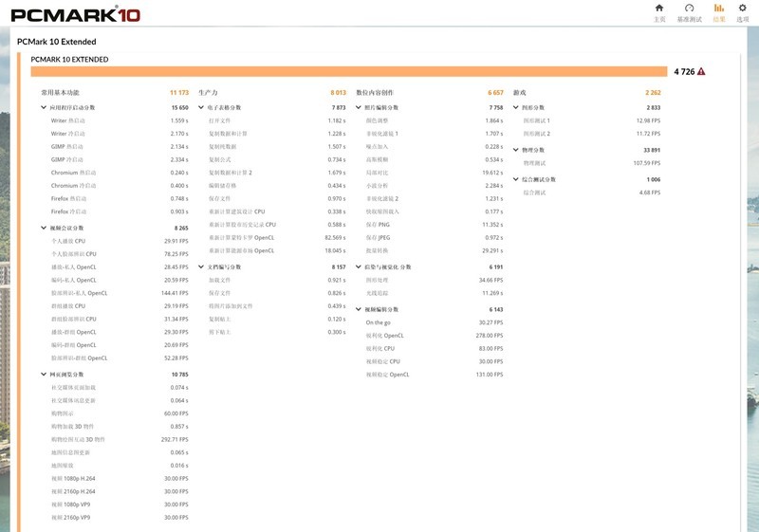Collapse the web browsing group scoring 10 785

click(x=44, y=375)
